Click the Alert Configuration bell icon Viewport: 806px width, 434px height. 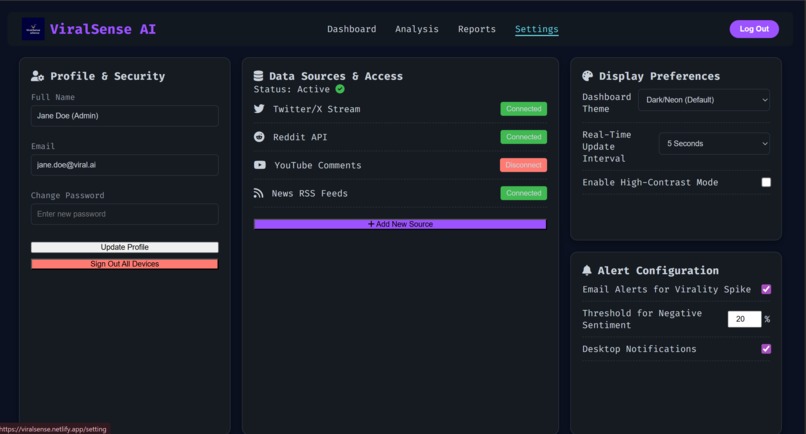[587, 270]
